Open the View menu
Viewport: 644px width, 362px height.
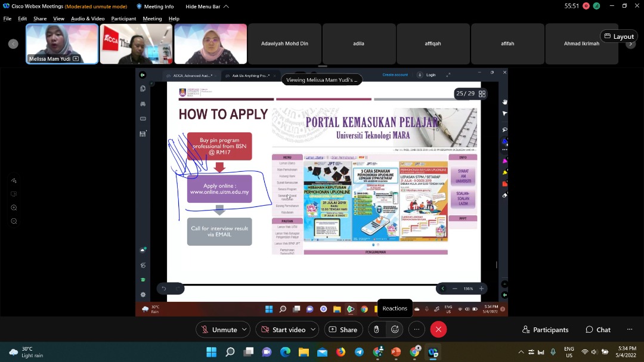(x=58, y=18)
